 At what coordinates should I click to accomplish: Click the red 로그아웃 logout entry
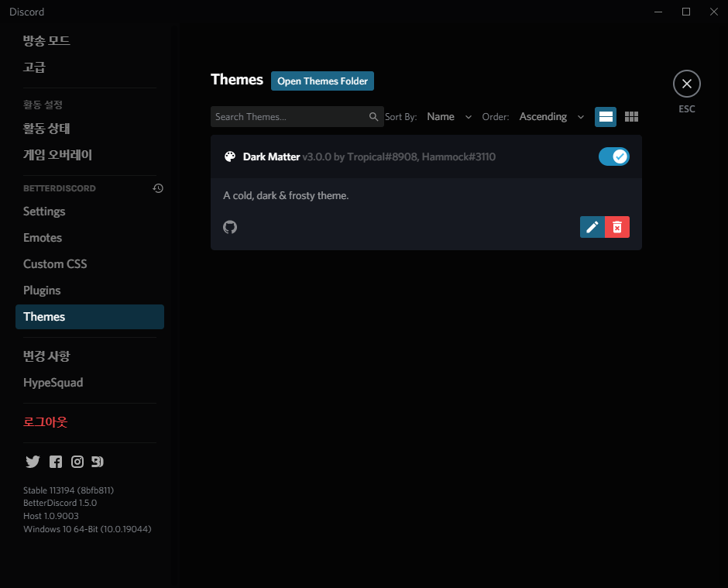click(90, 422)
